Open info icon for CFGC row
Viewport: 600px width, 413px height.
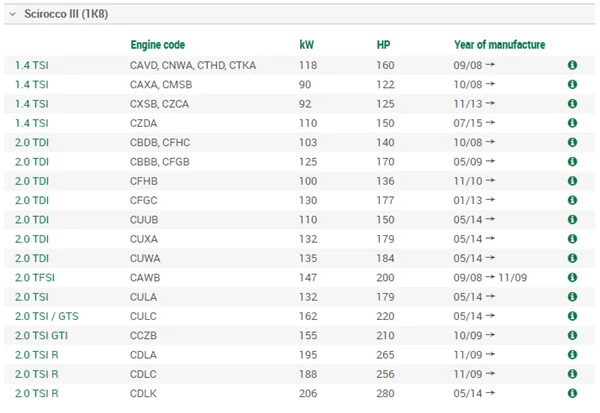(572, 200)
